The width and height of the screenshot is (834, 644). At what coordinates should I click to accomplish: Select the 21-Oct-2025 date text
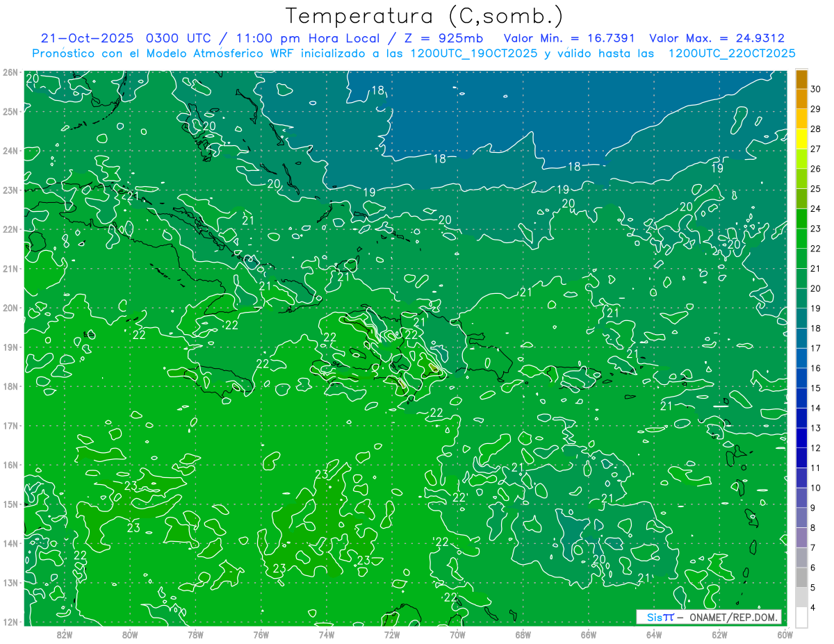click(88, 38)
